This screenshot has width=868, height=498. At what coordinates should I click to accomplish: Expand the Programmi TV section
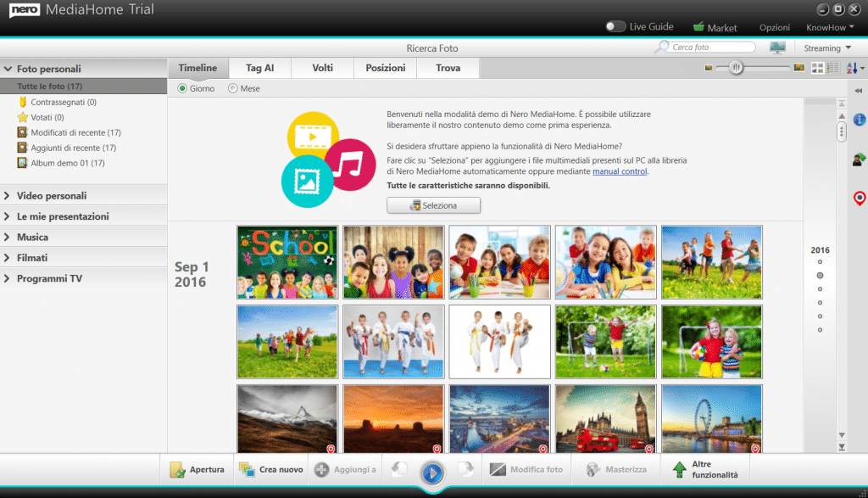(7, 278)
